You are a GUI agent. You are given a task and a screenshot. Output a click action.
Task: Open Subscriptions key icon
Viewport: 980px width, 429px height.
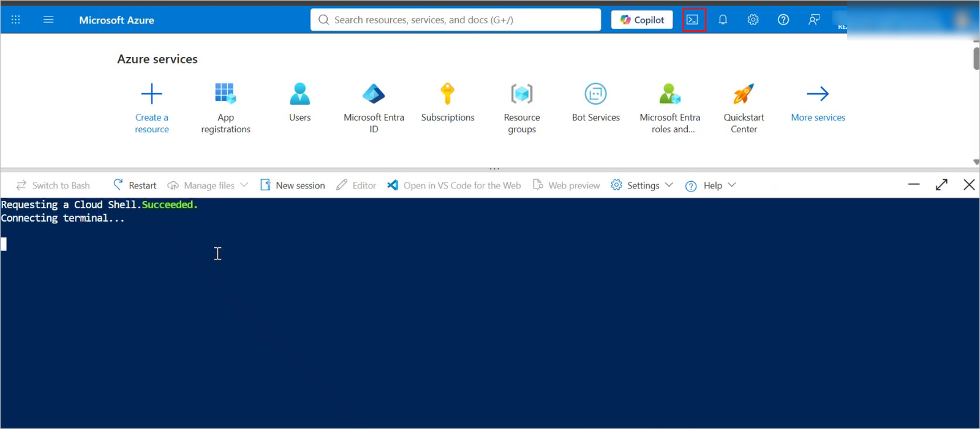(x=448, y=94)
